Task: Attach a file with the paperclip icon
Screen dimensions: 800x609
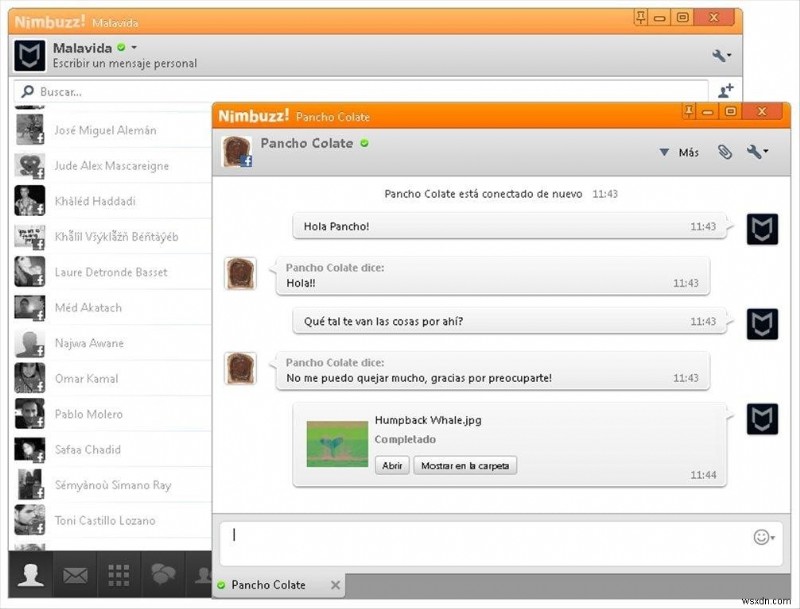Action: pos(724,151)
